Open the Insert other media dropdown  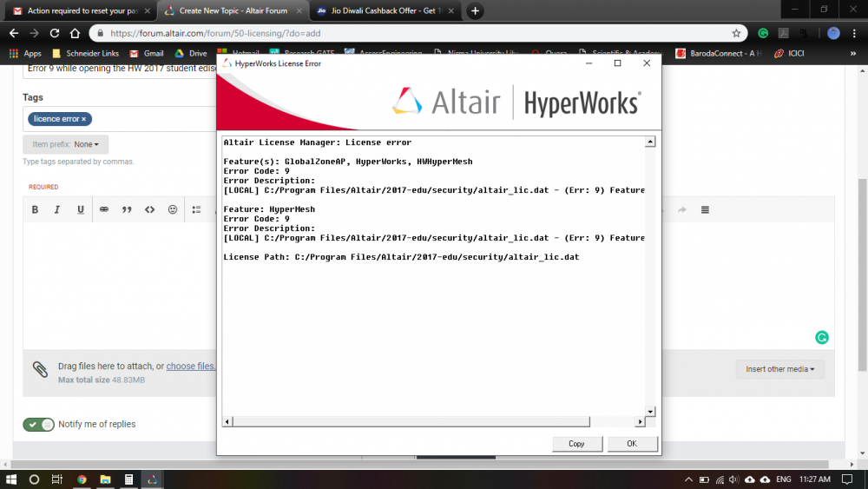point(779,369)
